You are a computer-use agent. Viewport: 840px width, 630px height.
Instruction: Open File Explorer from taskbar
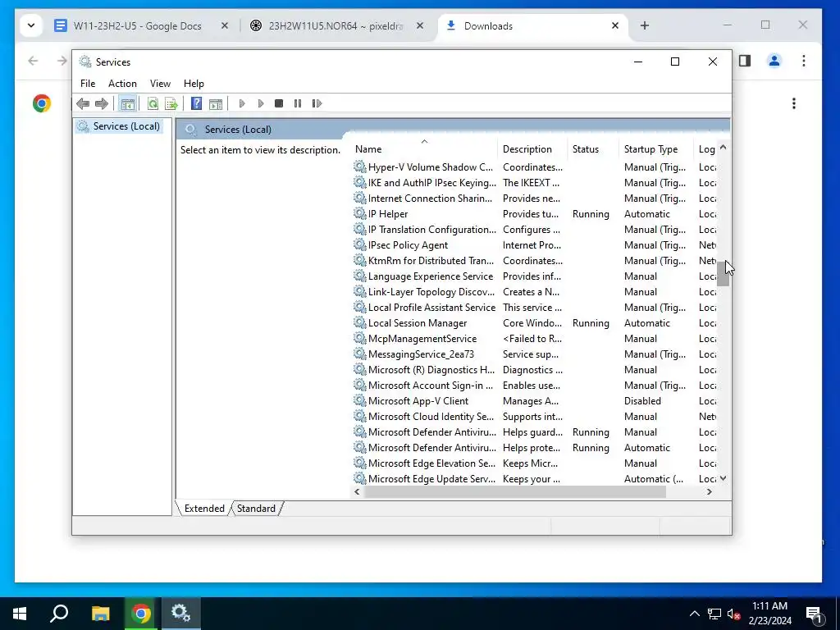click(x=100, y=614)
